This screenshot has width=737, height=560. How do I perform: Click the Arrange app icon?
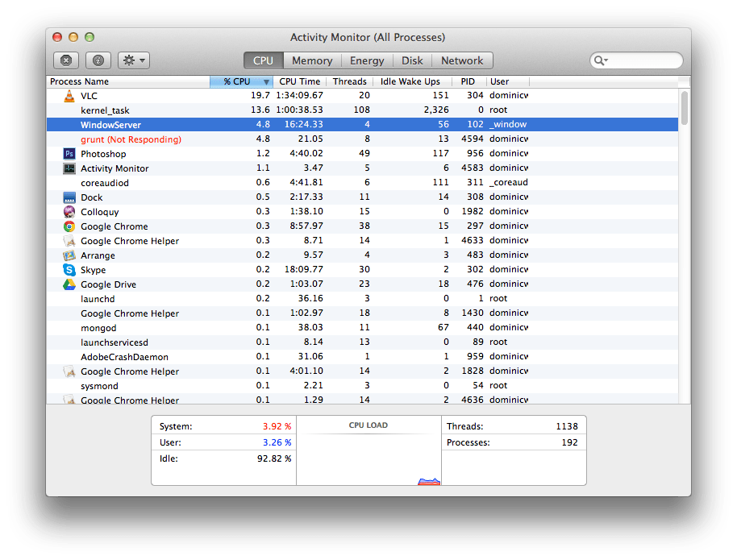click(x=69, y=255)
